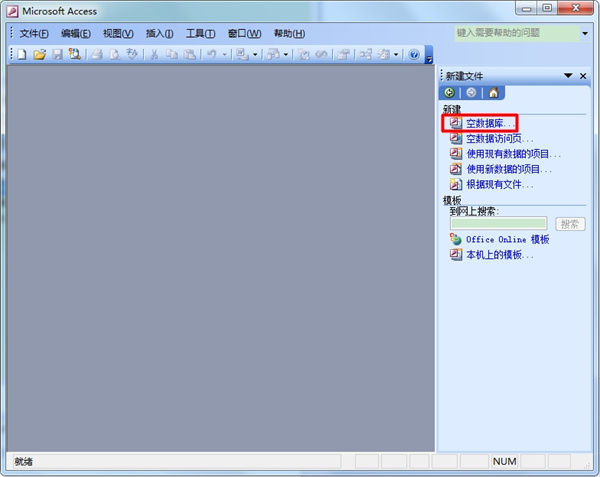Click the Copy toolbar icon
This screenshot has width=600, height=477.
point(172,55)
